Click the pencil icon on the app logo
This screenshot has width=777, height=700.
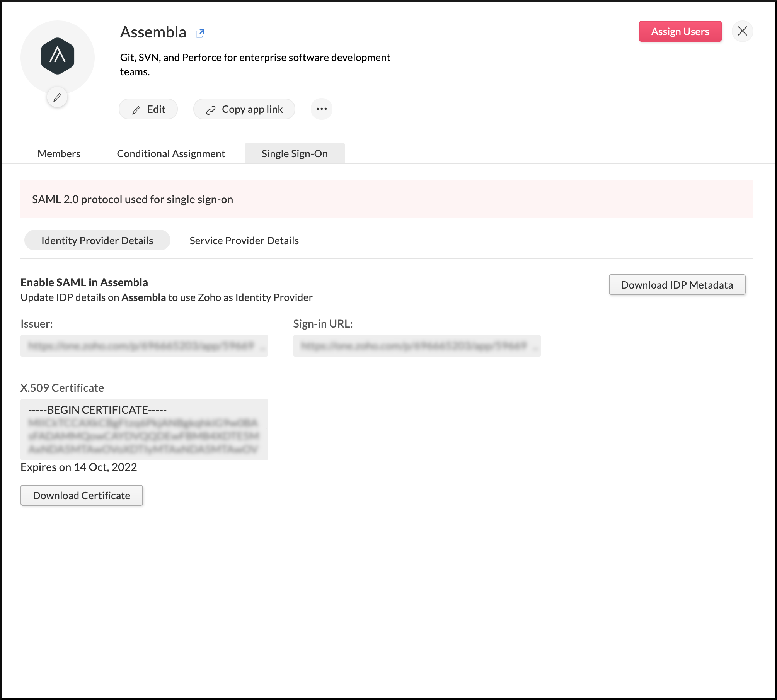(57, 97)
